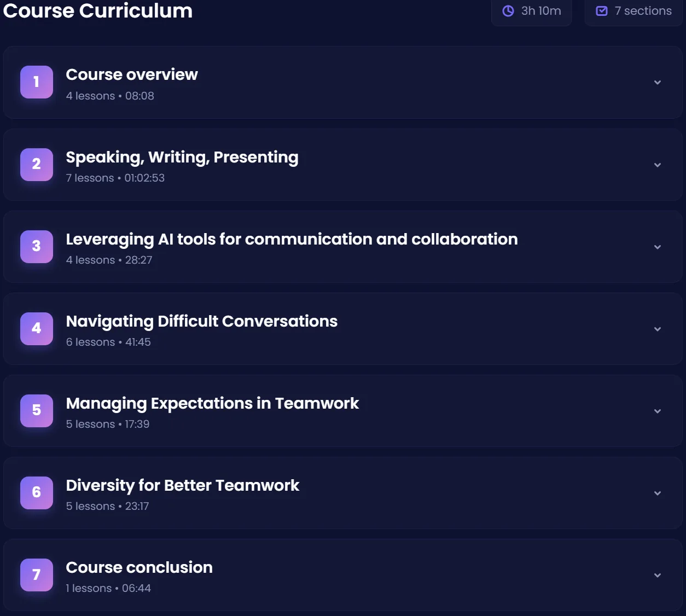Click the number 4 section badge
The image size is (686, 616).
(x=37, y=328)
